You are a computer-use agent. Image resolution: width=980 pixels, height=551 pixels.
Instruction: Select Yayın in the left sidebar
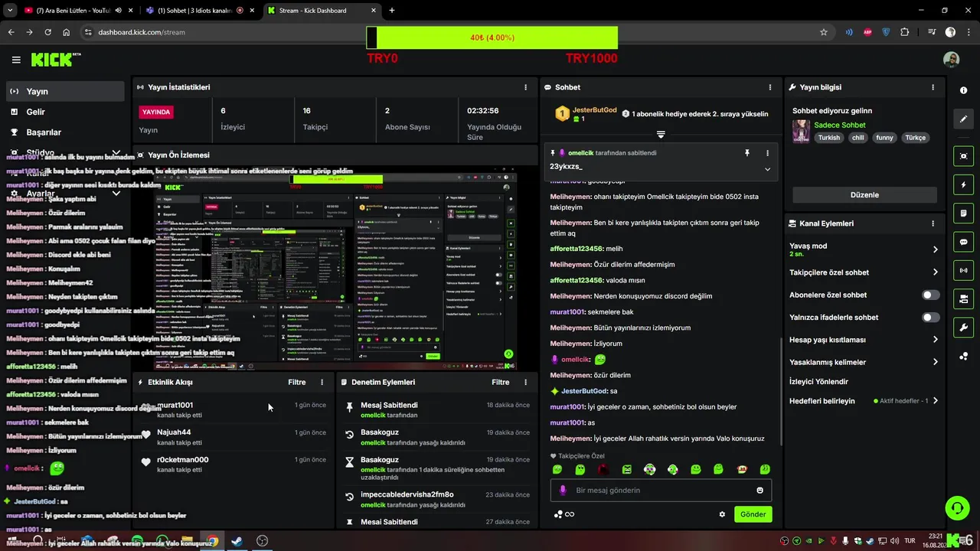click(65, 91)
